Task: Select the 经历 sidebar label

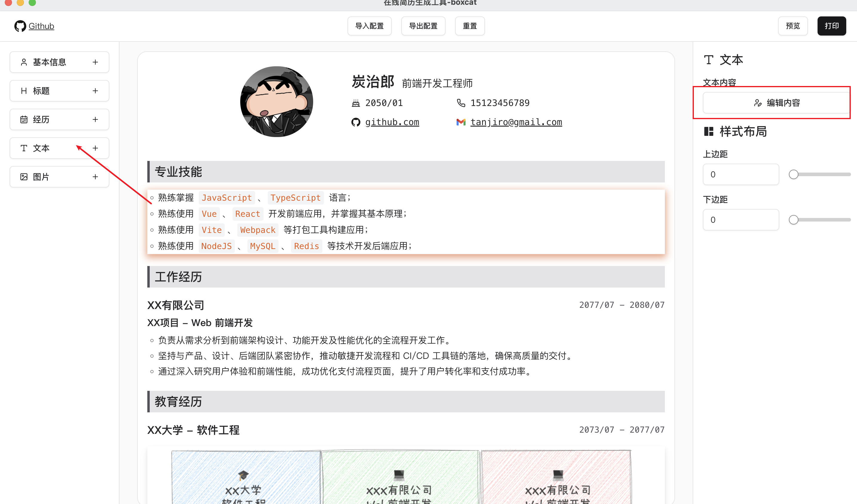Action: point(41,119)
